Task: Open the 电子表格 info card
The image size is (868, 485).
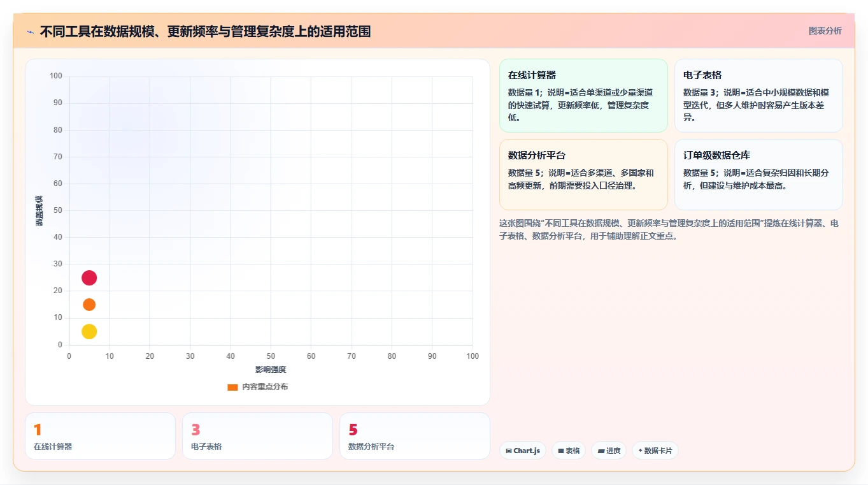Action: [x=758, y=96]
